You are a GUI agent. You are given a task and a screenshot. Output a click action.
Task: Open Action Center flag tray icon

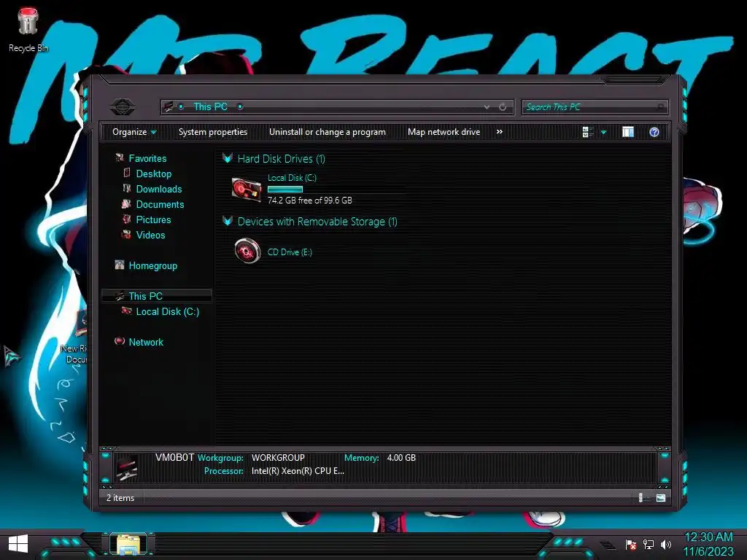631,544
